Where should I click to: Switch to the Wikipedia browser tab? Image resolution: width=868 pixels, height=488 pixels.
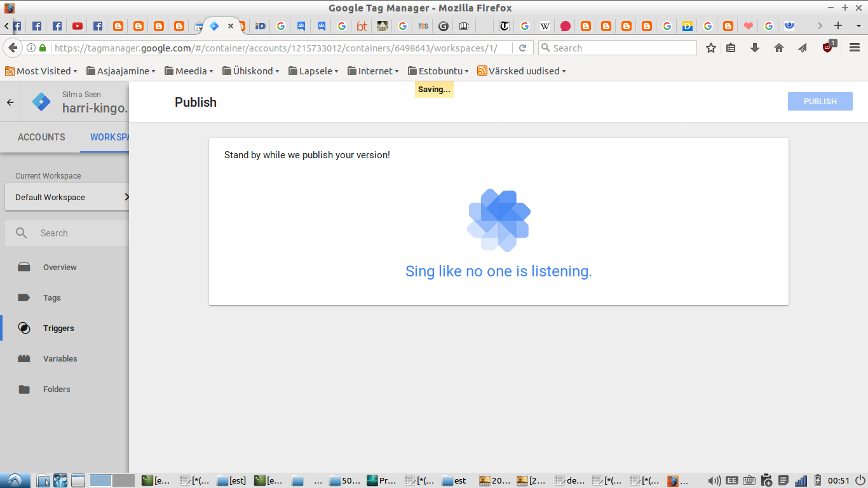click(545, 26)
